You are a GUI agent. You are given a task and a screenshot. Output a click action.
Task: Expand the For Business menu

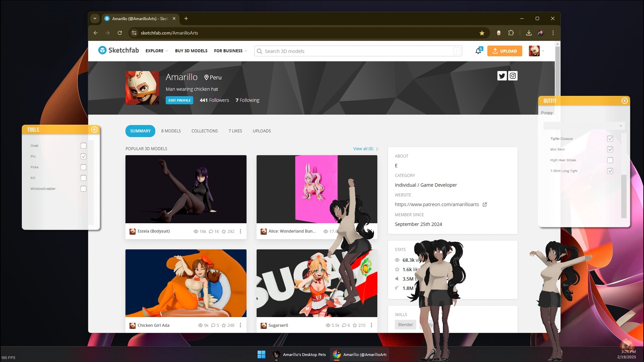tap(231, 51)
